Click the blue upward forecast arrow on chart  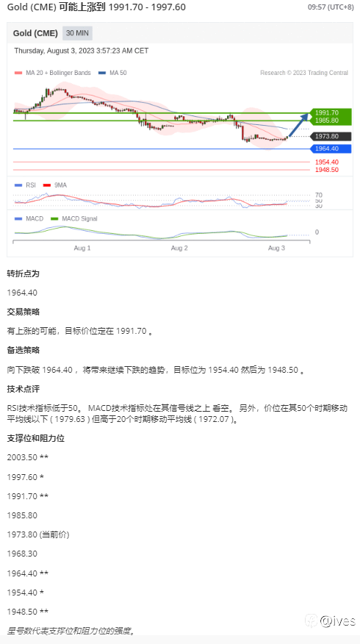pyautogui.click(x=298, y=124)
